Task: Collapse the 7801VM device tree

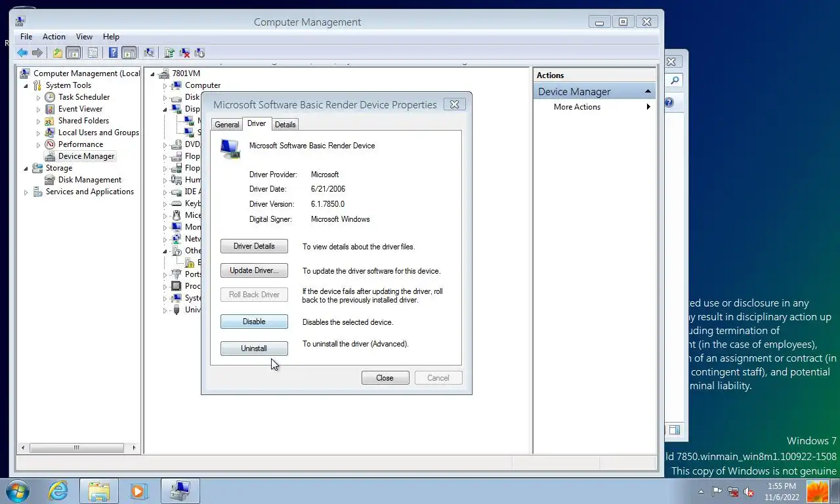Action: click(x=153, y=73)
